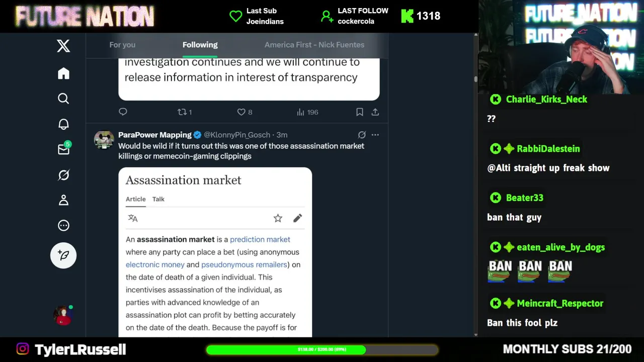Select the Following tab
The width and height of the screenshot is (644, 362).
click(x=200, y=45)
